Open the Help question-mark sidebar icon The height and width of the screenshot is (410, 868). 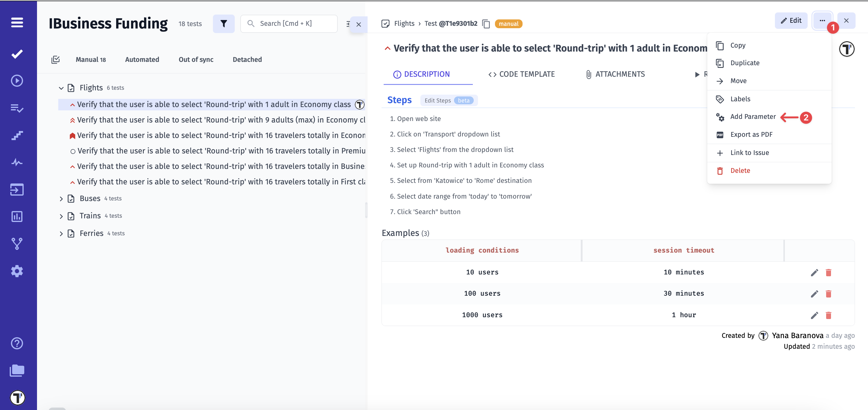(x=17, y=343)
